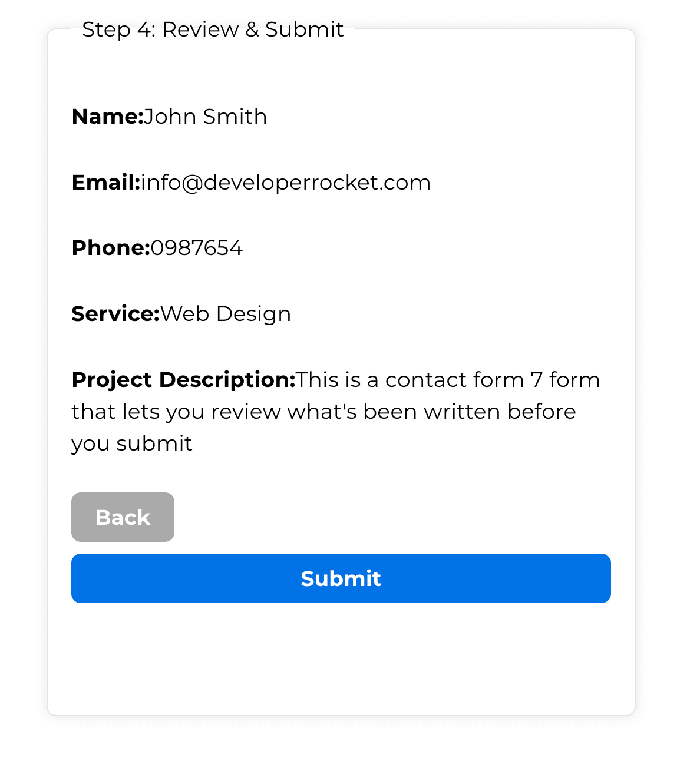Click the final description line "you submit"
The width and height of the screenshot is (700, 768).
(x=132, y=443)
